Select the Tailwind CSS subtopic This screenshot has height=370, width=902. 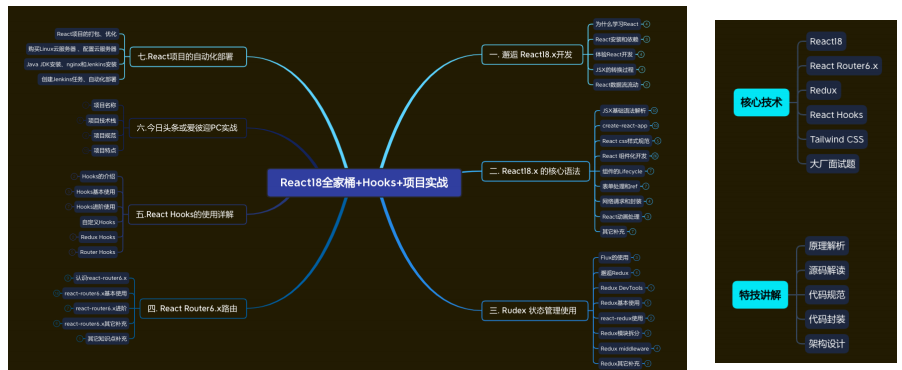pyautogui.click(x=836, y=139)
